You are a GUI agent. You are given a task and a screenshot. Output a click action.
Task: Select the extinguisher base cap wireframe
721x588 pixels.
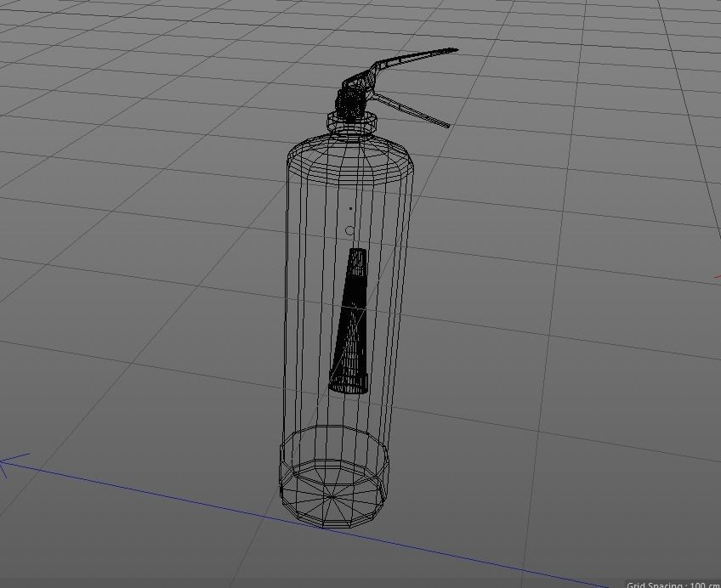(x=334, y=477)
